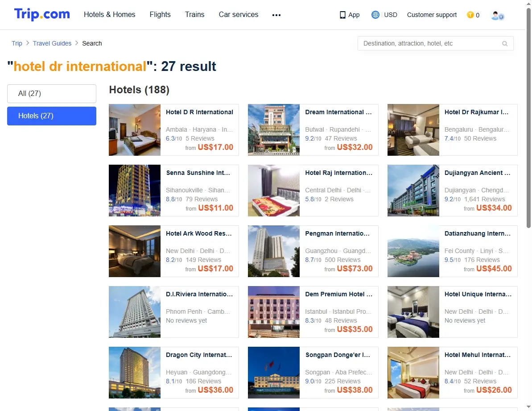Open Dragon City International thumbnail
The image size is (532, 411).
coord(135,373)
